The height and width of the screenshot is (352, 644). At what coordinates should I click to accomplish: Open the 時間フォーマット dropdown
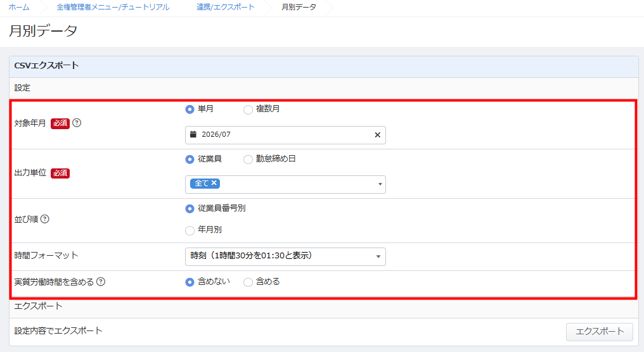pyautogui.click(x=285, y=256)
